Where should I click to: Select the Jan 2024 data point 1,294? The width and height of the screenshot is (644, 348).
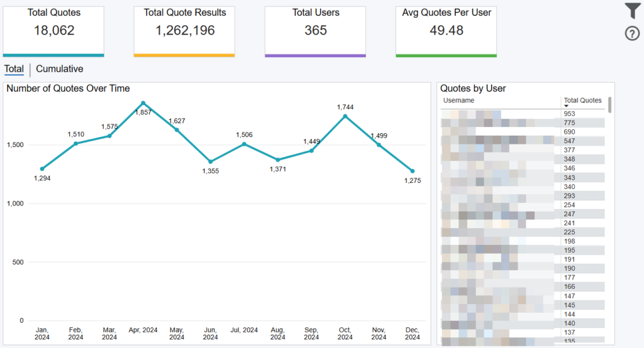pyautogui.click(x=42, y=169)
